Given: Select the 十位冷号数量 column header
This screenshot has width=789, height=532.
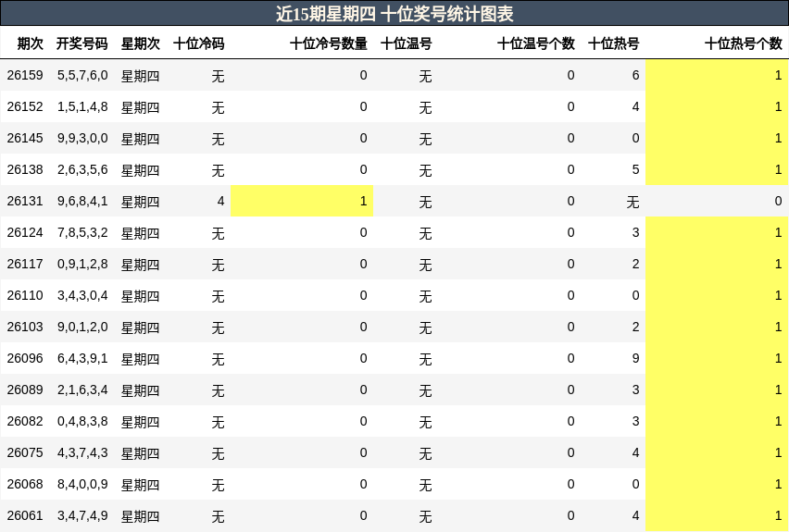Looking at the screenshot, I should click(x=329, y=43).
